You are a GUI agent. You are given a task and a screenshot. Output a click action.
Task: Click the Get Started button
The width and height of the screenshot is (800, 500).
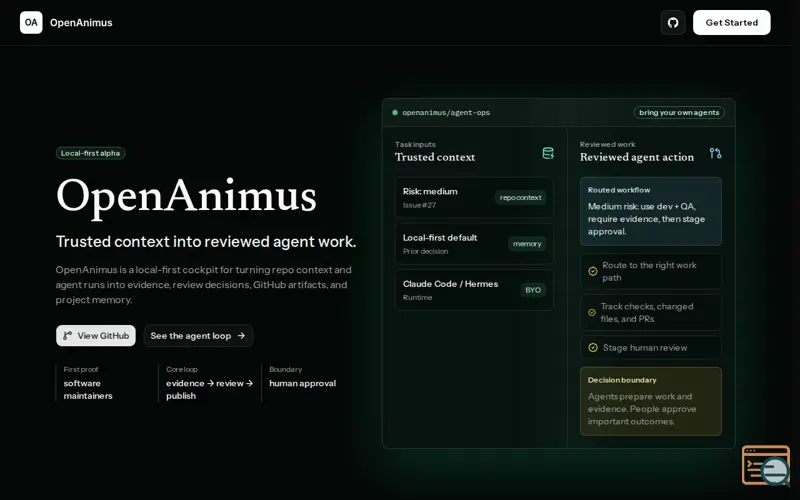[732, 22]
